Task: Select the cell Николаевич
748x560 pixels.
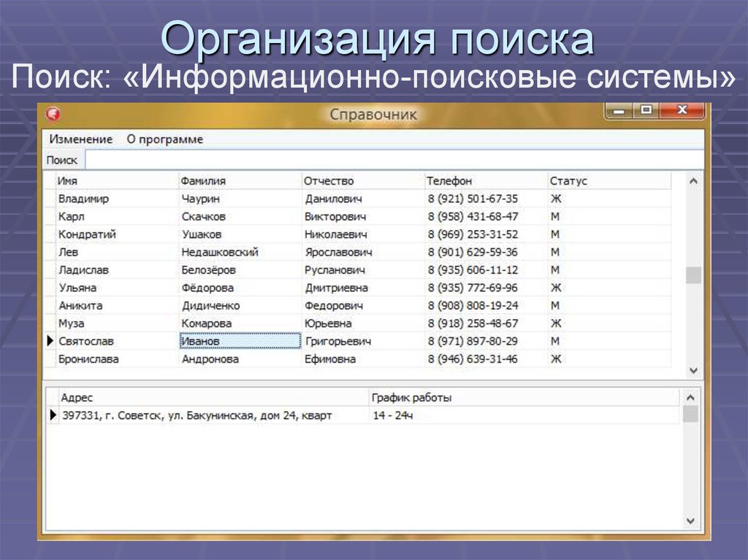Action: coord(363,234)
